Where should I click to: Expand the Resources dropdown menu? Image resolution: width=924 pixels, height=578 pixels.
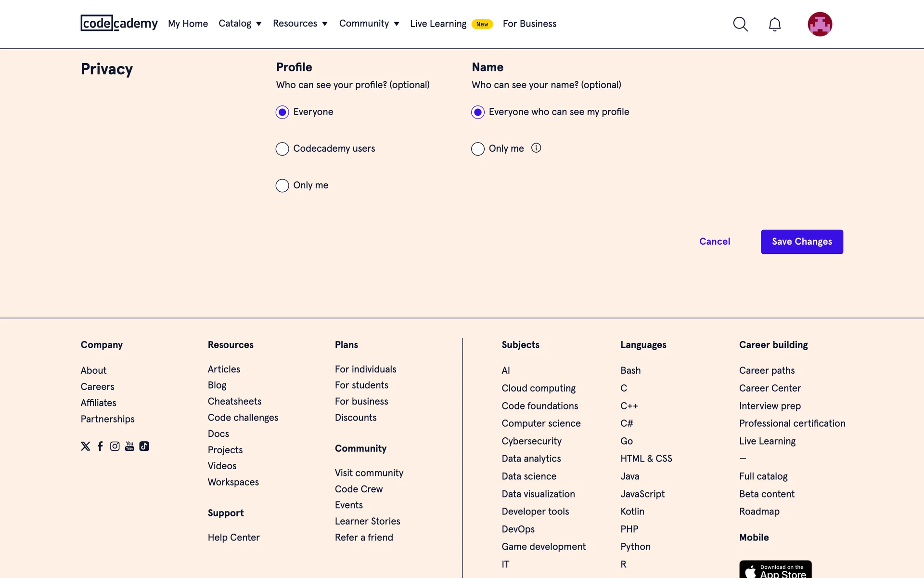(300, 24)
